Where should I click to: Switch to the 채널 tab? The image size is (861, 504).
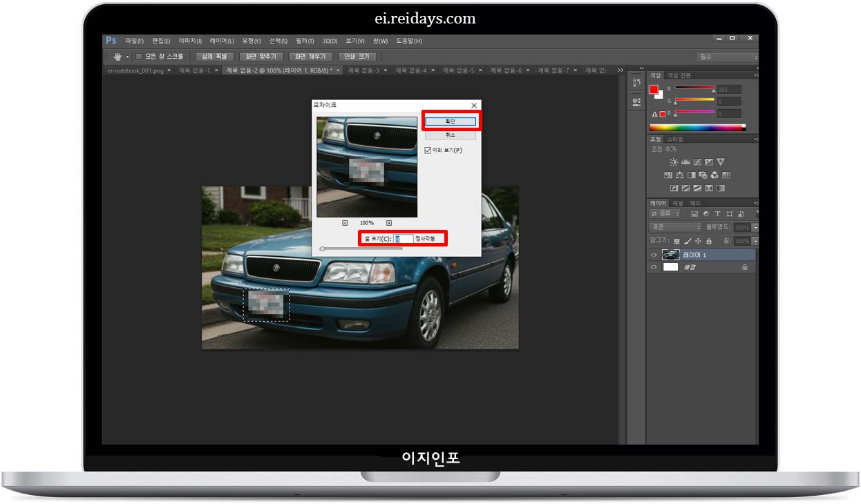pyautogui.click(x=677, y=204)
